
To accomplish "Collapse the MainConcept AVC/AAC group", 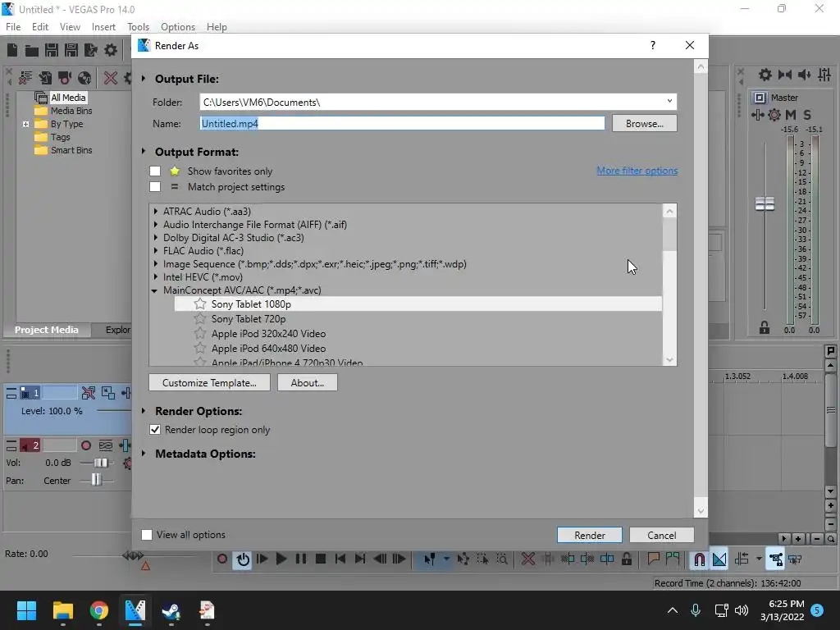I will [x=155, y=290].
